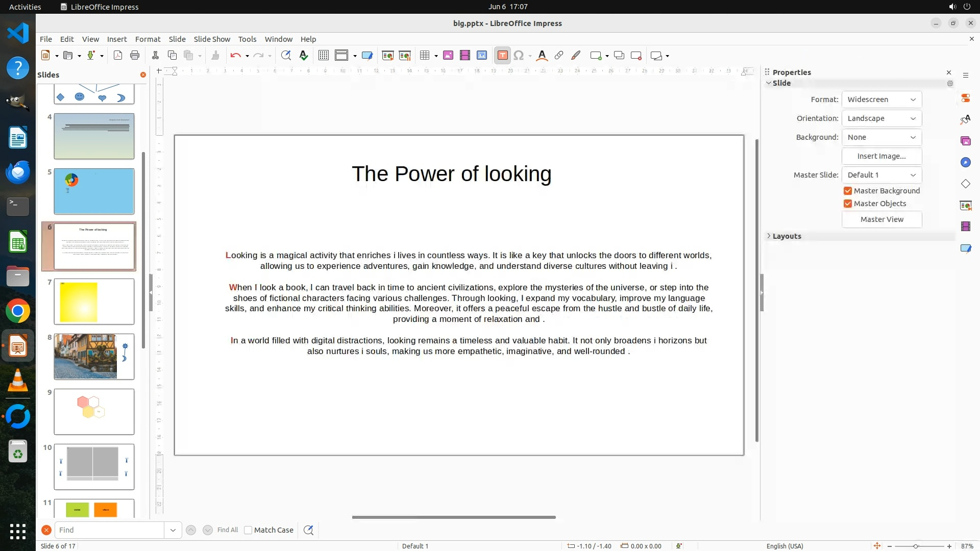Click the Insert Image toolbar icon

(x=448, y=56)
